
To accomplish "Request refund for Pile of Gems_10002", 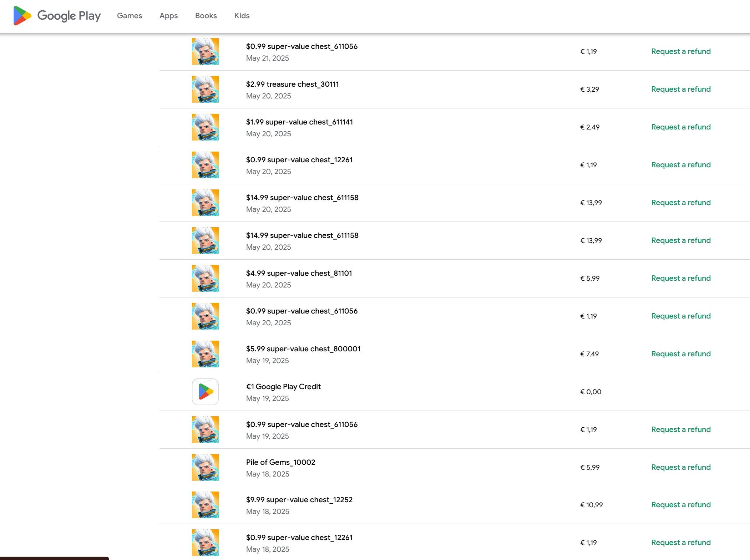I will click(x=681, y=467).
